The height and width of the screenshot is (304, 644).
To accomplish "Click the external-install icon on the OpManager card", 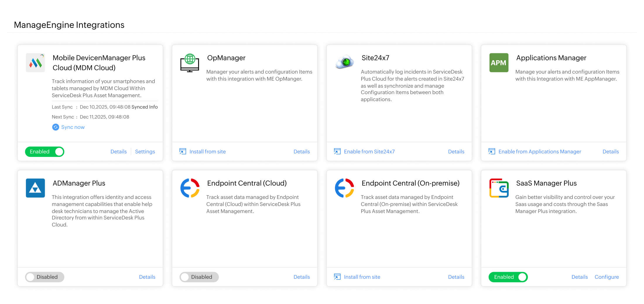I will tap(183, 151).
